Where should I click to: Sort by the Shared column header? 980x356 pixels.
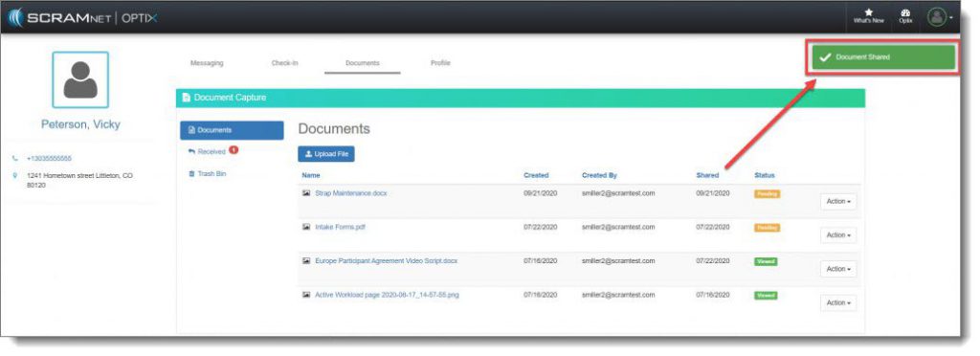click(x=707, y=175)
